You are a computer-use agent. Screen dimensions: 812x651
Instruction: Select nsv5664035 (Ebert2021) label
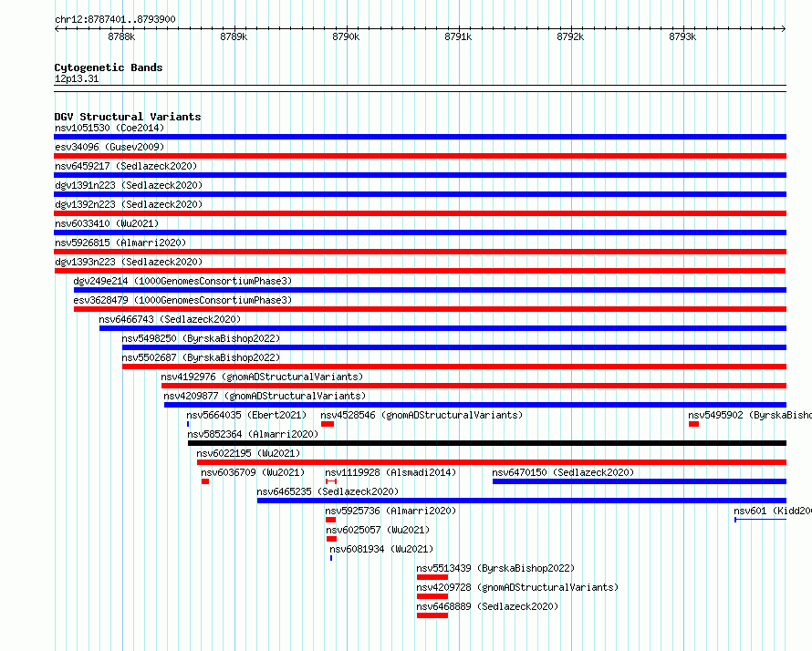246,415
